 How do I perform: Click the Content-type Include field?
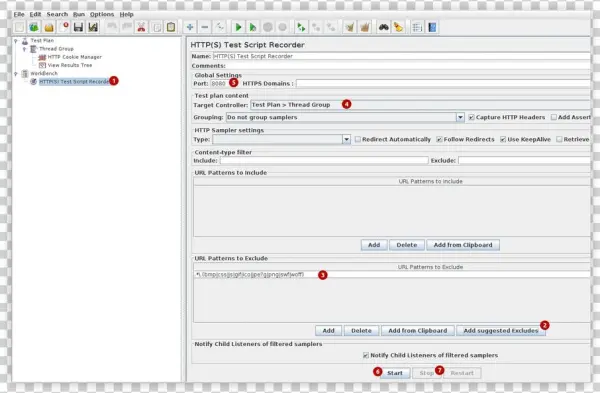click(x=324, y=161)
